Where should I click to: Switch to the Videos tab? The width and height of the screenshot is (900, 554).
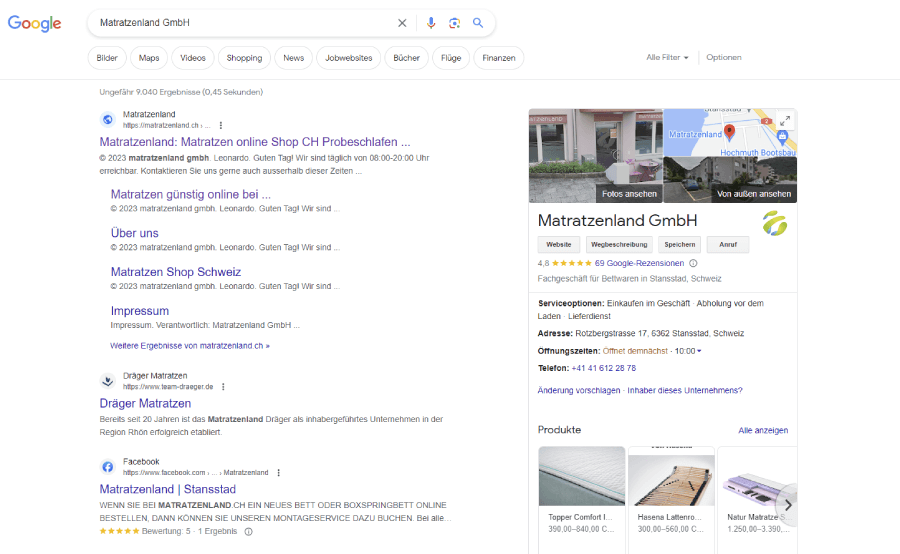193,58
